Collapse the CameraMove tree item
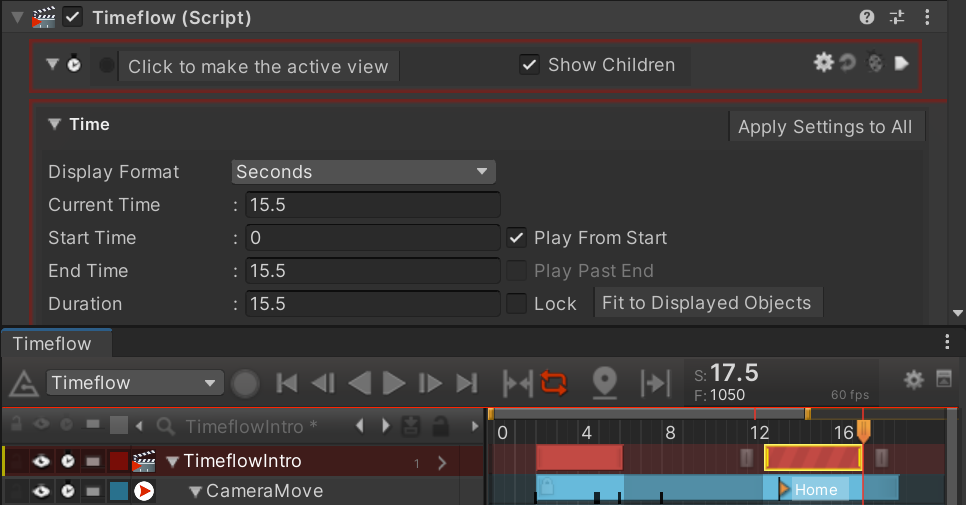 point(194,491)
